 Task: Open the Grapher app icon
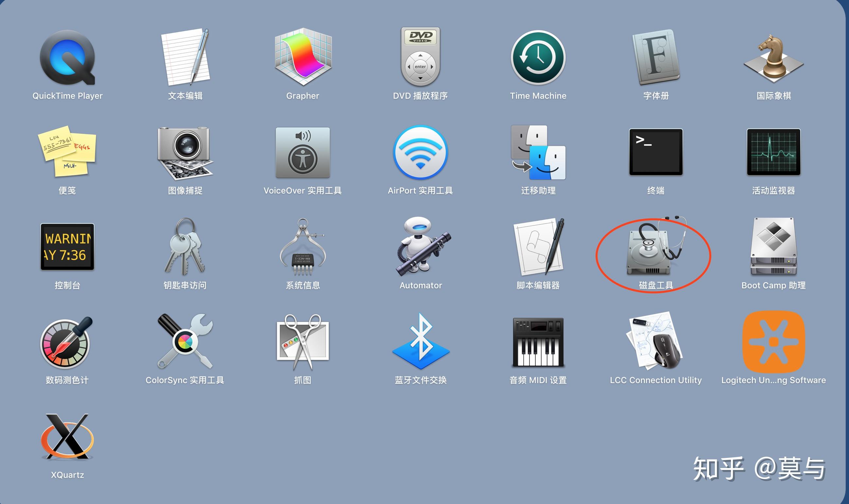[x=303, y=57]
